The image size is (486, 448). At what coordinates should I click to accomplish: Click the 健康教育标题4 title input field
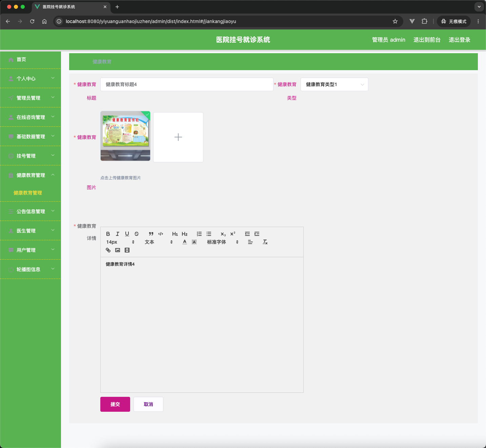pos(187,84)
